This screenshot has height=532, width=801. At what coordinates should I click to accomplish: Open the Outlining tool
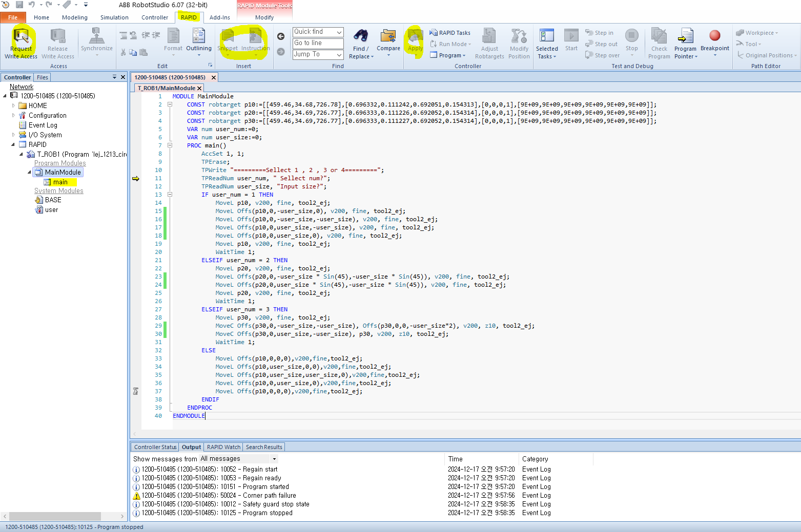click(x=199, y=36)
